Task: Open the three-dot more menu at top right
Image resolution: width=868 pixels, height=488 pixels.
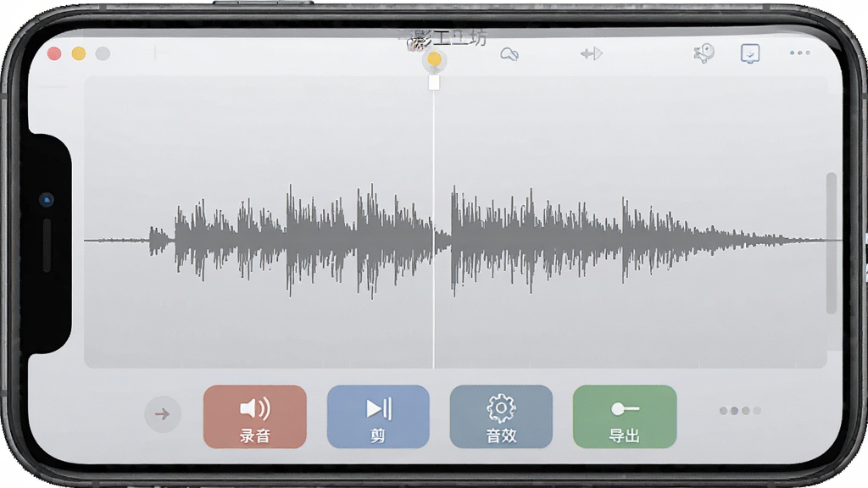Action: click(x=800, y=53)
